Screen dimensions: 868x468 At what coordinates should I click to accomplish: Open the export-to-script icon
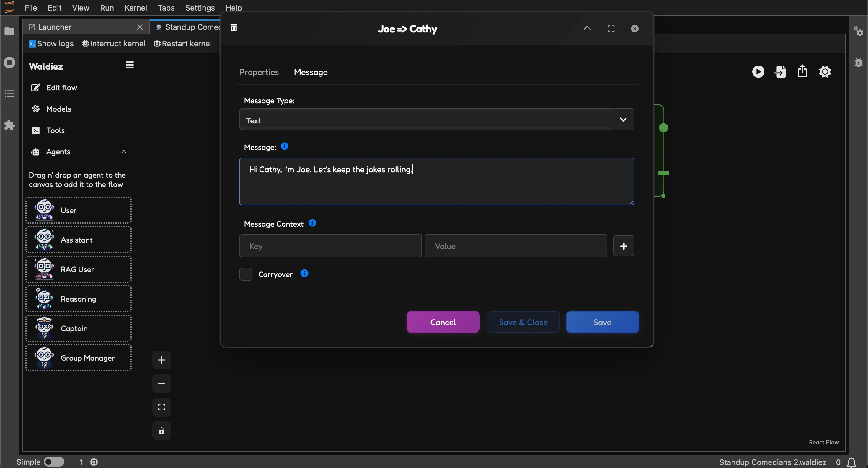pyautogui.click(x=781, y=71)
